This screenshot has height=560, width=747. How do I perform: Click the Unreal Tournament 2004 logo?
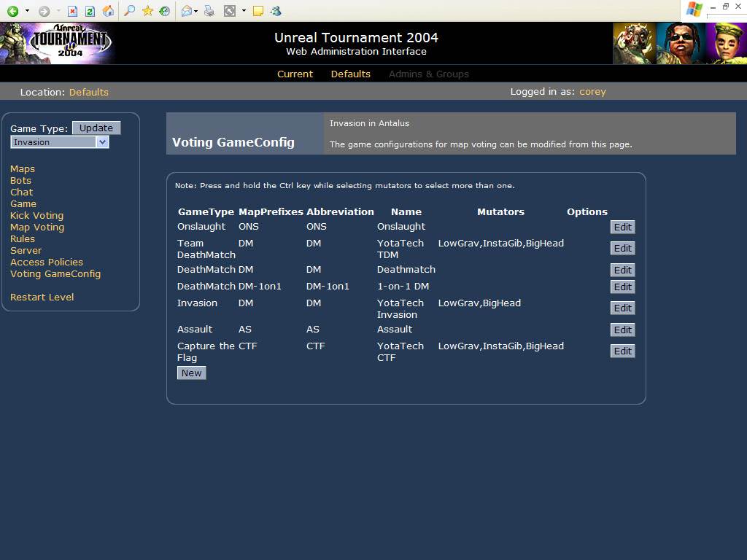tap(57, 43)
